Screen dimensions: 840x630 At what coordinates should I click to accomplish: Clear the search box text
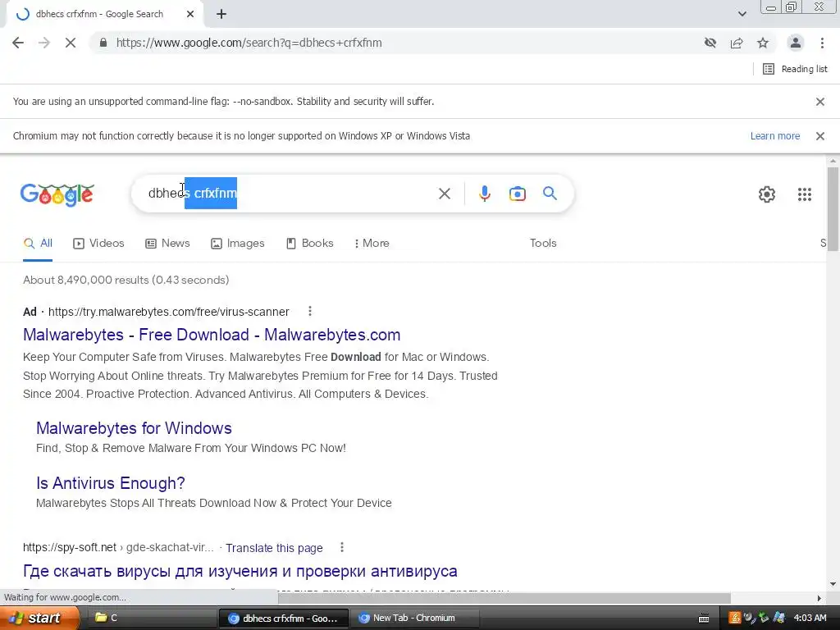444,194
